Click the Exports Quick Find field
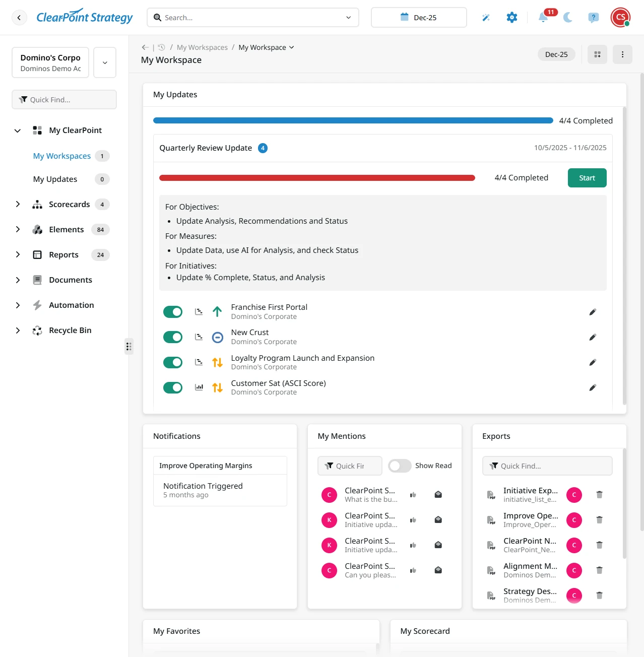The height and width of the screenshot is (657, 644). click(x=547, y=466)
